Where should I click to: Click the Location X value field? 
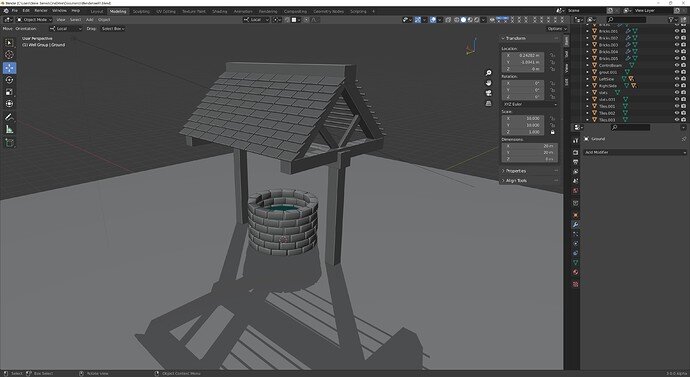523,55
